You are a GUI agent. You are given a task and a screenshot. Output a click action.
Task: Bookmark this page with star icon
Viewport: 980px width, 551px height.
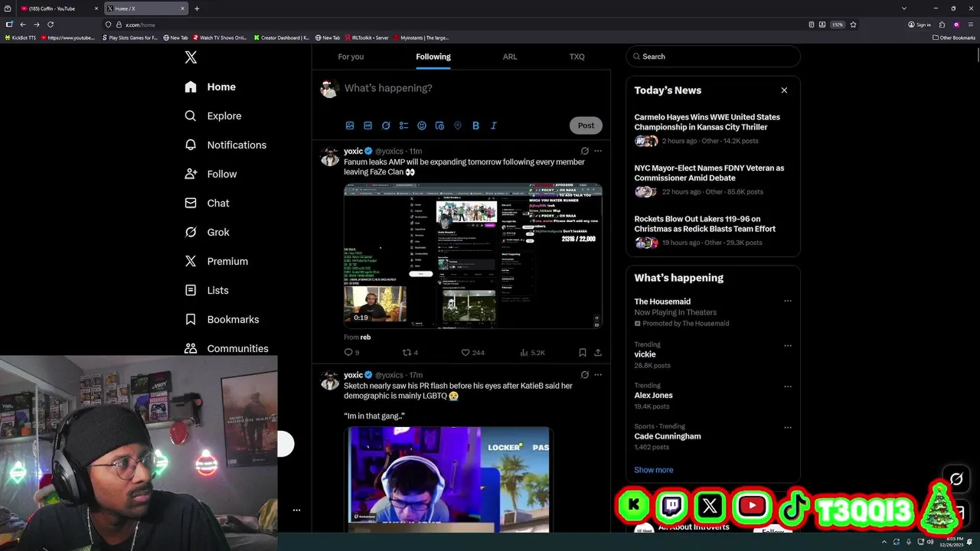853,24
